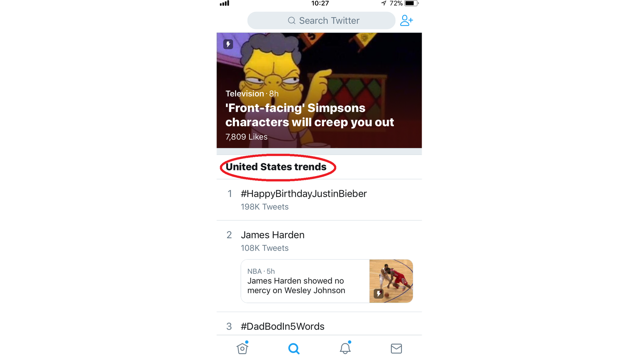Open the #HappyBirthdayJustinBieber trend
The width and height of the screenshot is (644, 362).
pyautogui.click(x=304, y=199)
